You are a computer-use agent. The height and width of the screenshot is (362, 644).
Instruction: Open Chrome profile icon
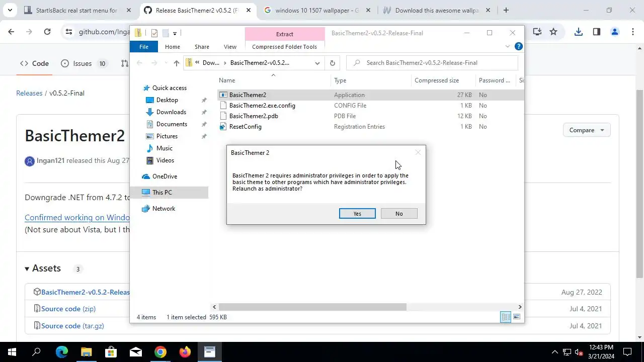tap(615, 32)
